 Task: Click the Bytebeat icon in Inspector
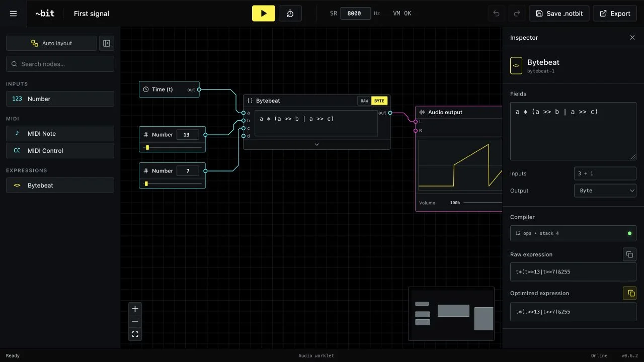click(516, 66)
